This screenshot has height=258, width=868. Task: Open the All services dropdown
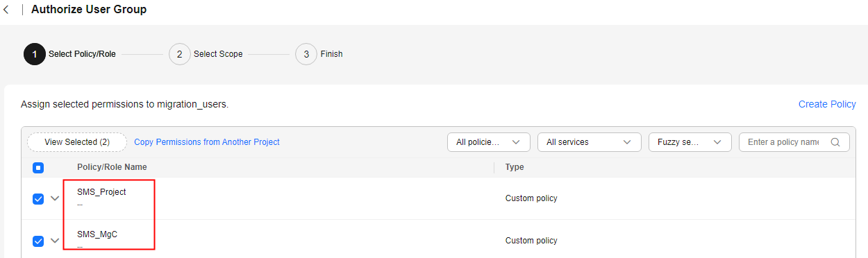[x=589, y=142]
